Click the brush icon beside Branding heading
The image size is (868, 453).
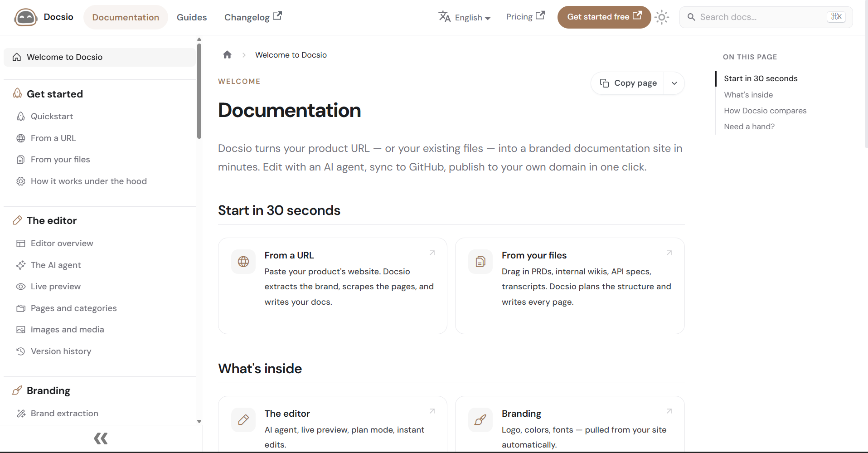(x=17, y=390)
